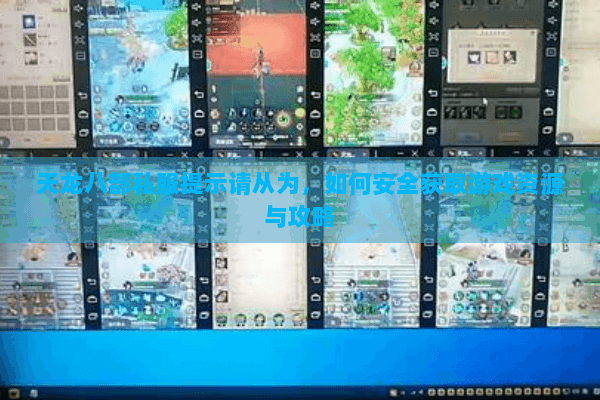Tap the yellow-green round skill in red courtyard game
600x400 pixels.
pyautogui.click(x=300, y=113)
